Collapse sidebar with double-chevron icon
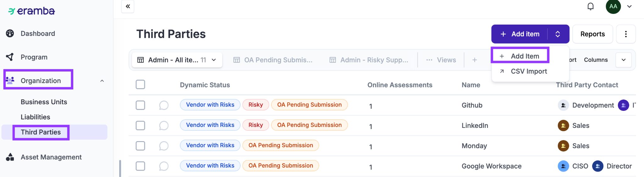The height and width of the screenshot is (177, 644). [x=128, y=6]
